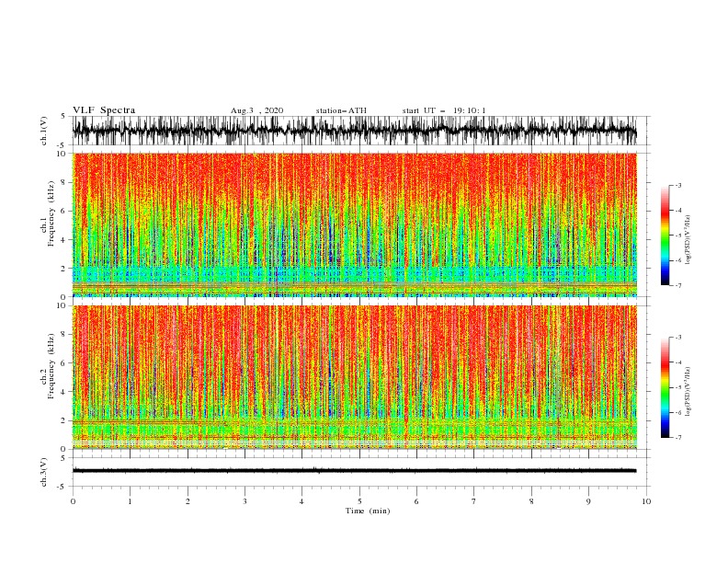Screen dimensions: 728x563
Task: Click the 'Time (min)' axis label
Action: (x=368, y=511)
